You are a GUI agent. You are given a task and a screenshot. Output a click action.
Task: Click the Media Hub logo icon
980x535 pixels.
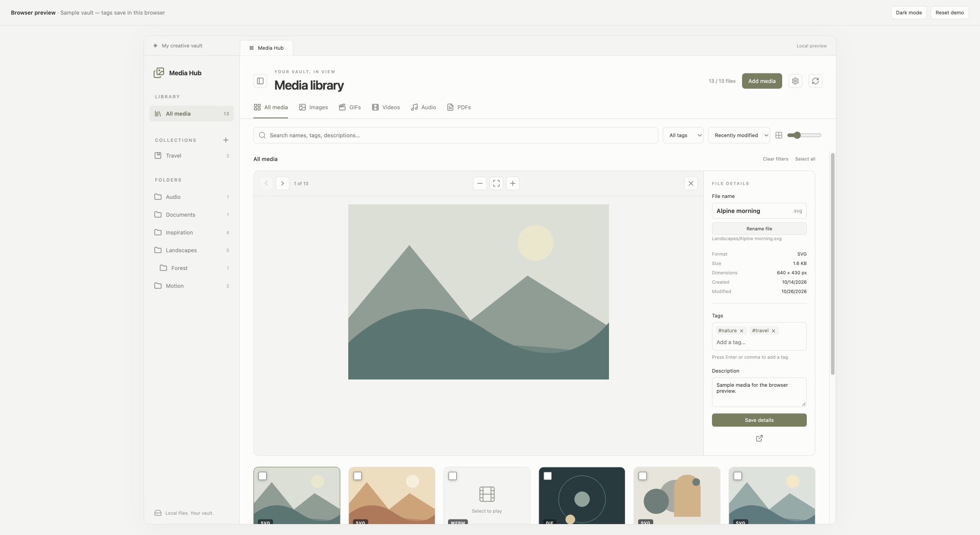[159, 73]
